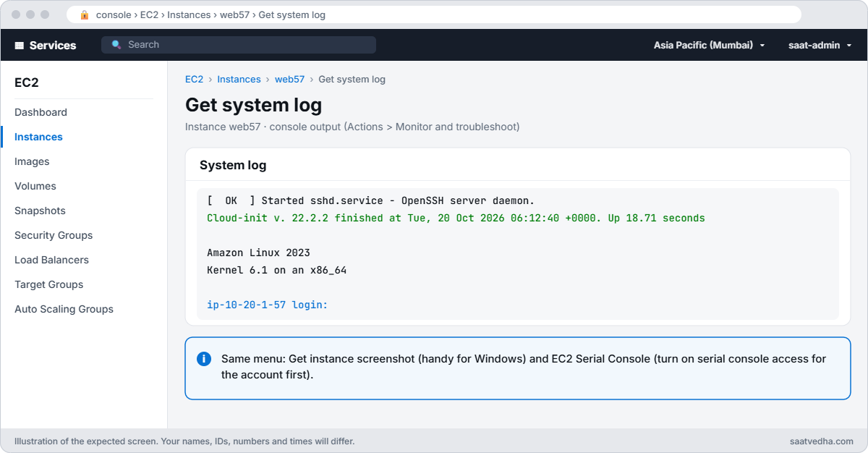Click the yellow window minimize dot
868x453 pixels.
(30, 14)
